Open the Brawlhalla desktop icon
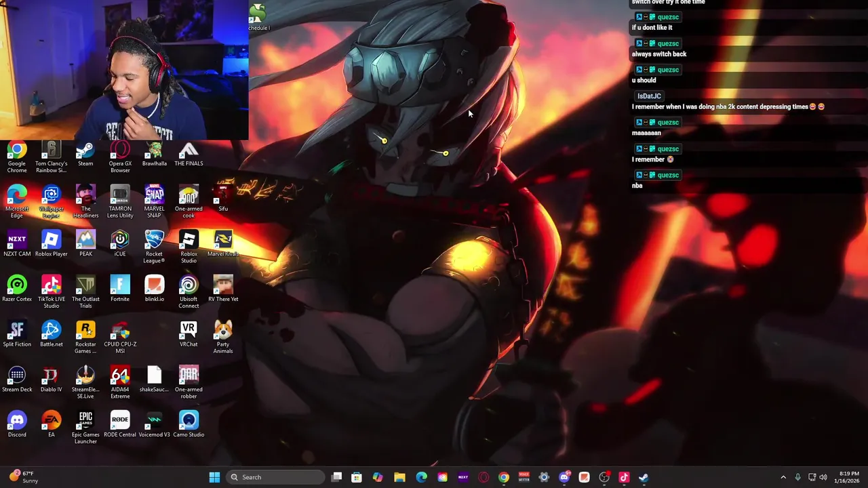This screenshot has height=488, width=868. click(x=155, y=153)
